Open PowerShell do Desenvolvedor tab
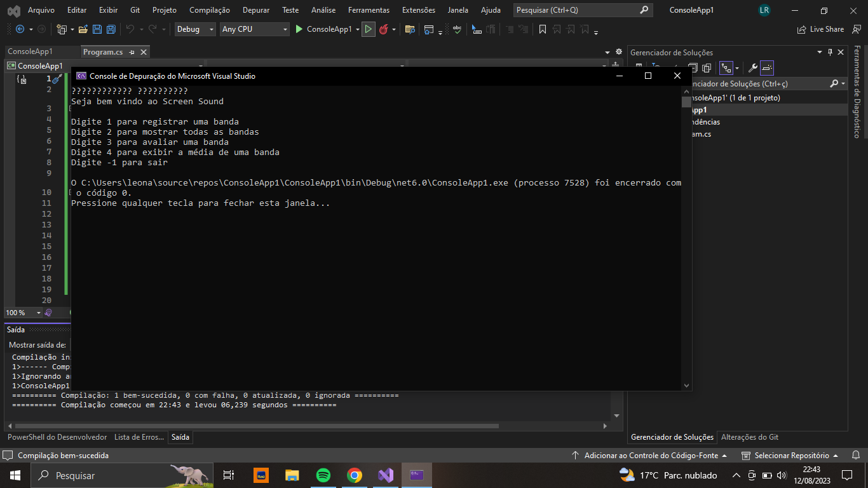Image resolution: width=868 pixels, height=488 pixels. 57,437
